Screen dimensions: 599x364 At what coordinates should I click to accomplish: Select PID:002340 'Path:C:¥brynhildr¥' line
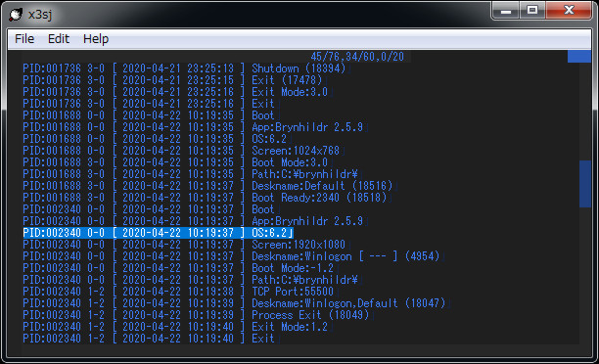click(190, 280)
